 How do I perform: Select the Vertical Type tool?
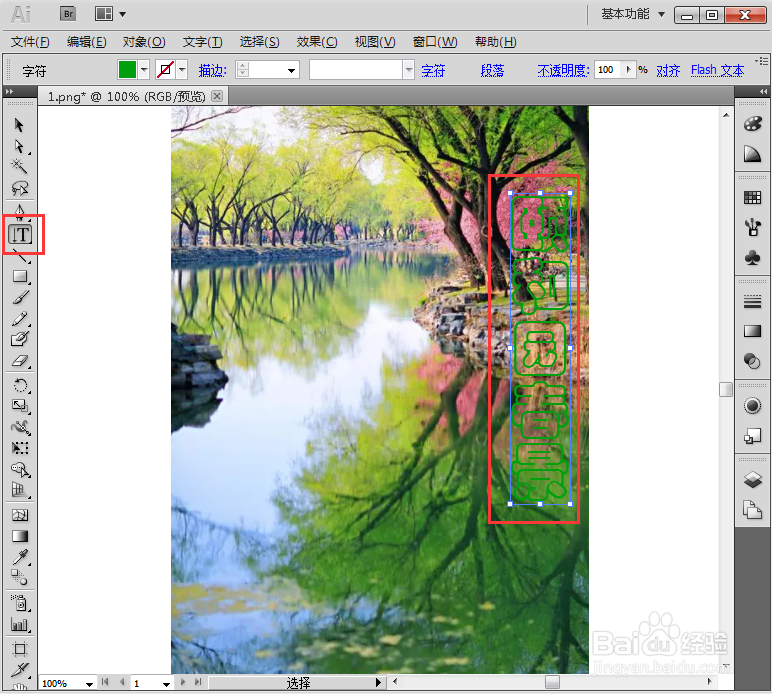coord(20,235)
